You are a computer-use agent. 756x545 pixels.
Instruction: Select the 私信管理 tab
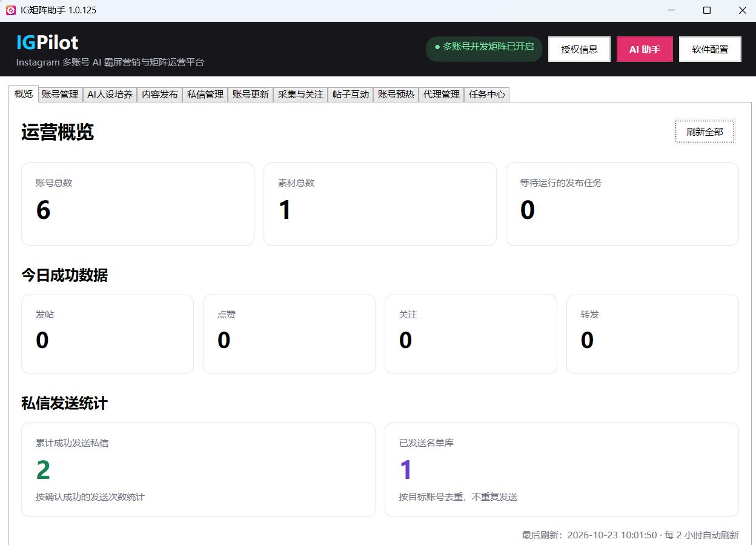pyautogui.click(x=205, y=95)
